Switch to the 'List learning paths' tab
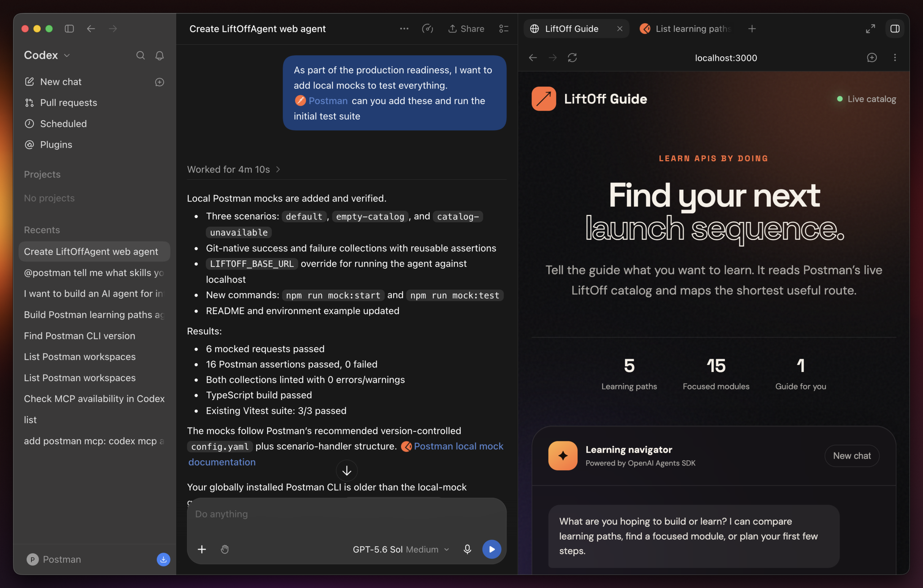The width and height of the screenshot is (923, 588). click(686, 29)
